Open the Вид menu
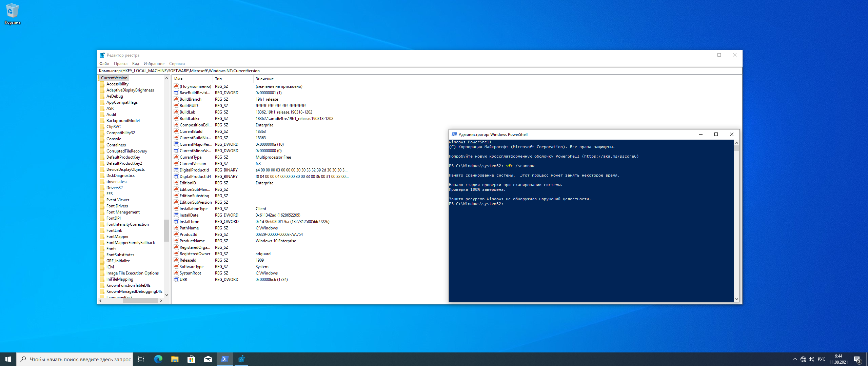Viewport: 868px width, 366px height. (136, 64)
